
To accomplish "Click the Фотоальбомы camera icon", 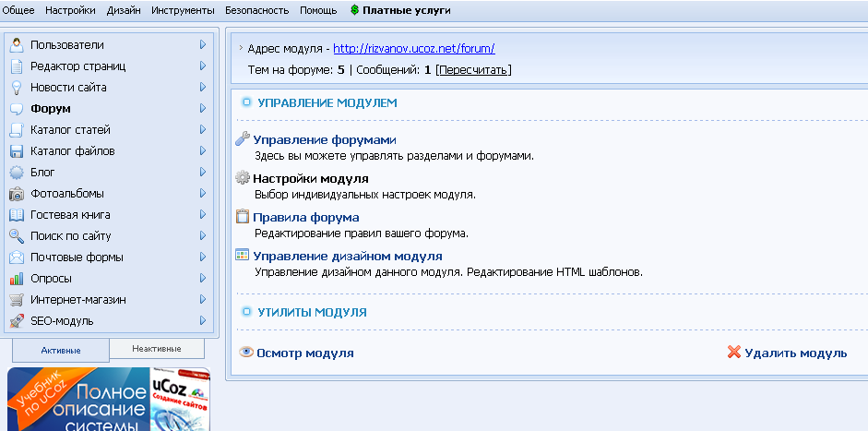I will click(17, 194).
